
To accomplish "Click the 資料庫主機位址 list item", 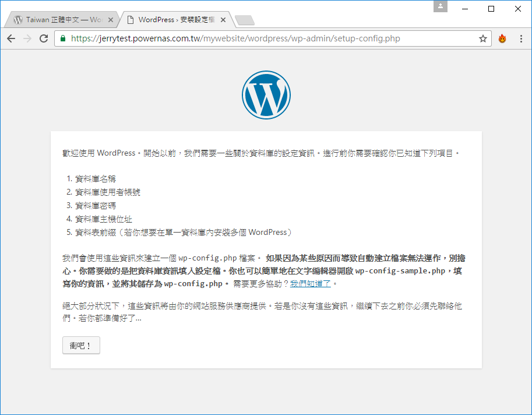I will coord(104,219).
